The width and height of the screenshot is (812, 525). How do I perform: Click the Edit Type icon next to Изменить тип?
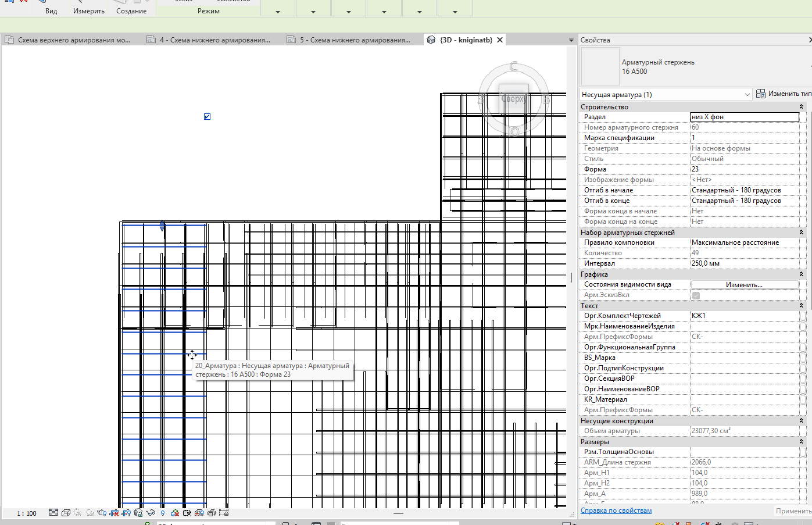(x=760, y=94)
